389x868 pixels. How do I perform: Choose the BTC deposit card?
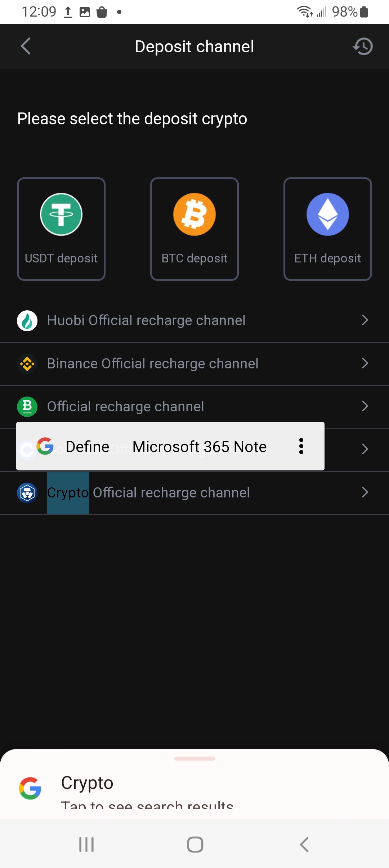194,229
